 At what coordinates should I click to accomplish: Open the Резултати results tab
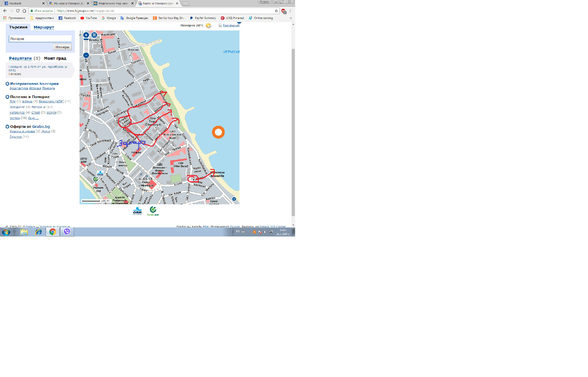20,58
